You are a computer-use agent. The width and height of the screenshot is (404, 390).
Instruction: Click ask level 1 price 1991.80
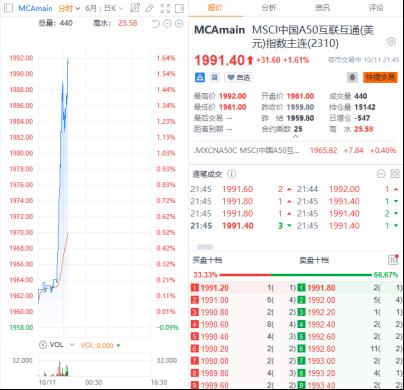tap(321, 288)
